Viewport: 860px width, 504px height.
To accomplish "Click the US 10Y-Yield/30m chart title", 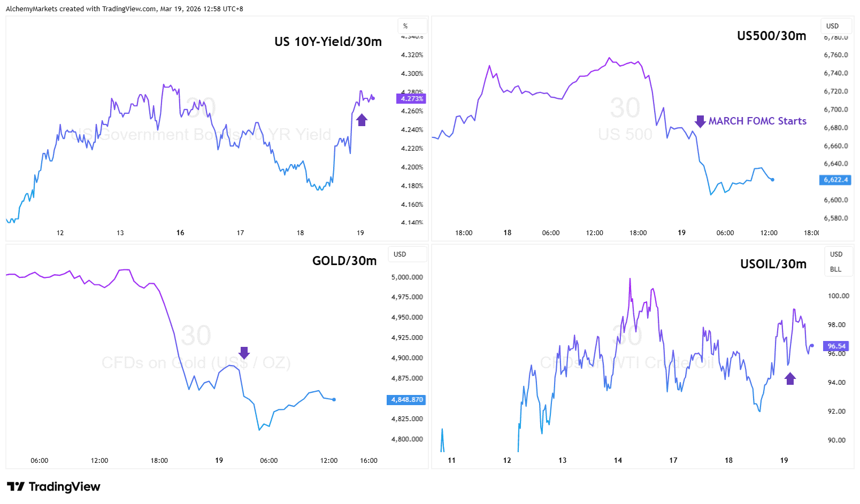I will [328, 42].
